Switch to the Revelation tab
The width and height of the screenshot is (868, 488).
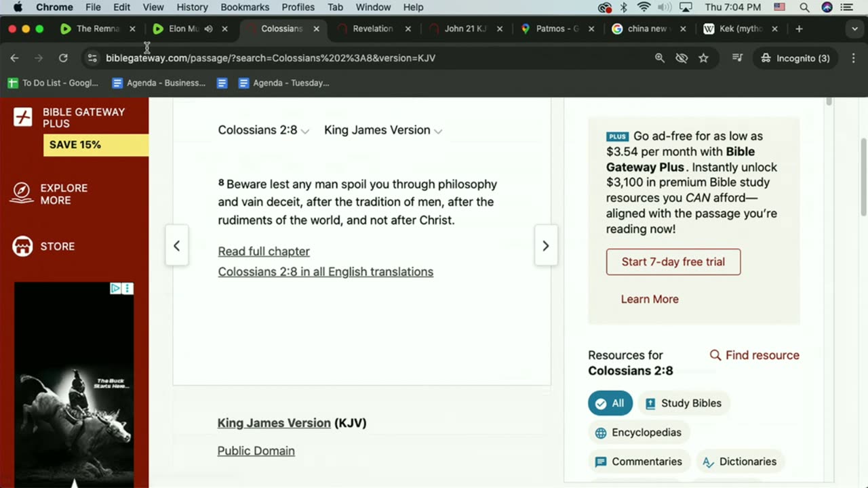(372, 29)
